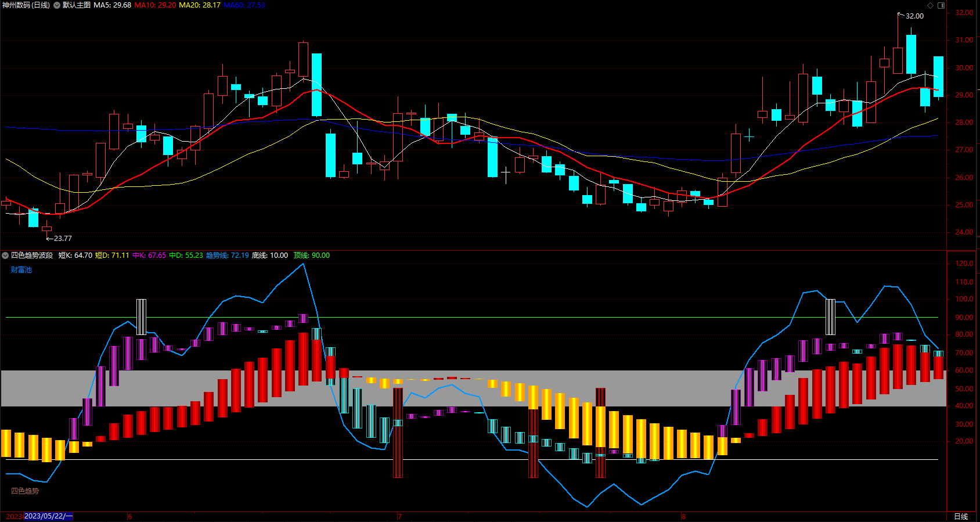Viewport: 980px width, 522px height.
Task: Open the 默认主图 indicator dropdown arrow
Action: coord(57,5)
